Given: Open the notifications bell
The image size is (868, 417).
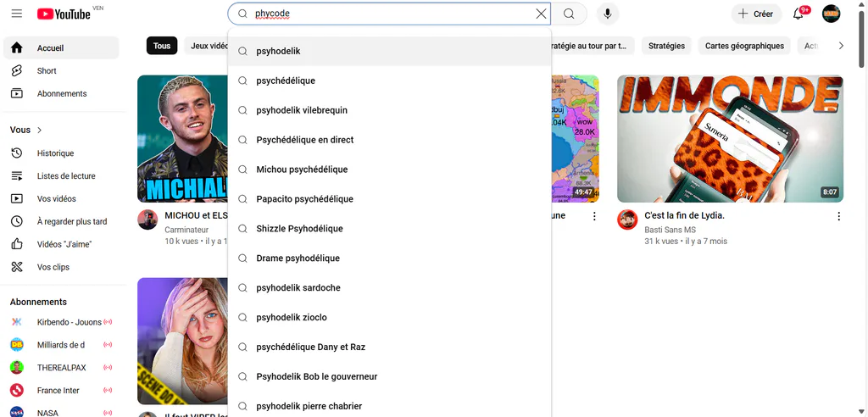Looking at the screenshot, I should pyautogui.click(x=798, y=14).
